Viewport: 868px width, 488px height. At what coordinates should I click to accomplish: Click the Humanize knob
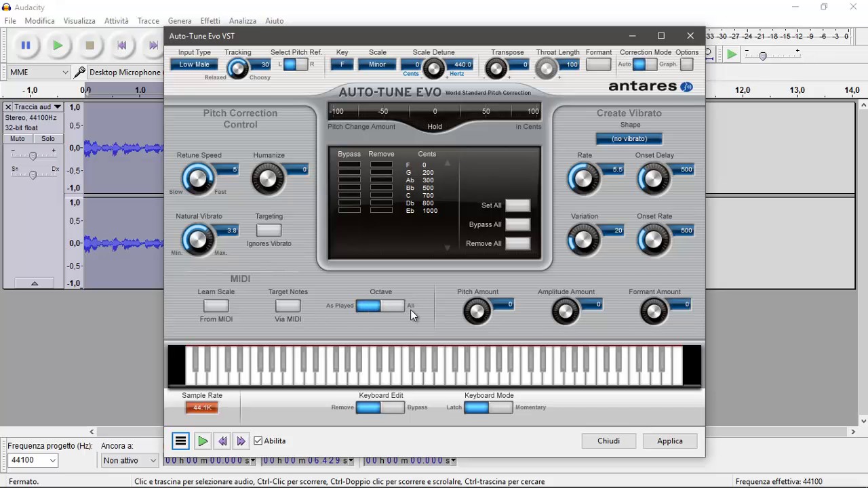pyautogui.click(x=268, y=179)
